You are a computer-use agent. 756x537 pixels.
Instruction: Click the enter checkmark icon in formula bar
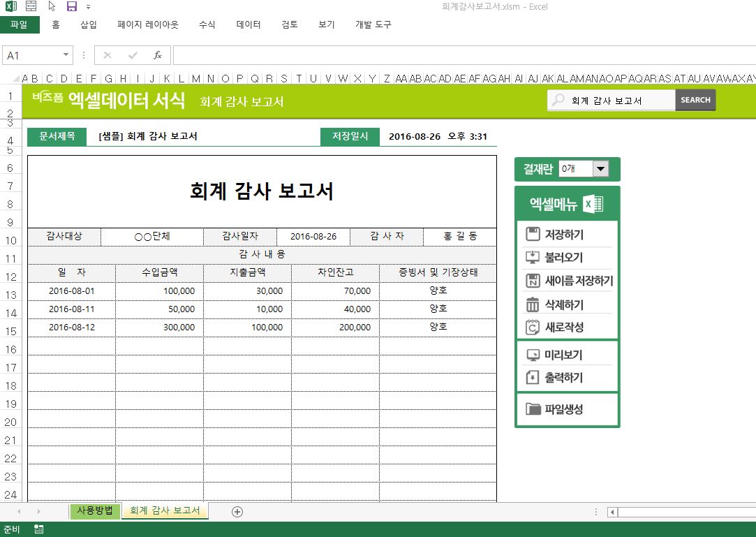point(133,55)
